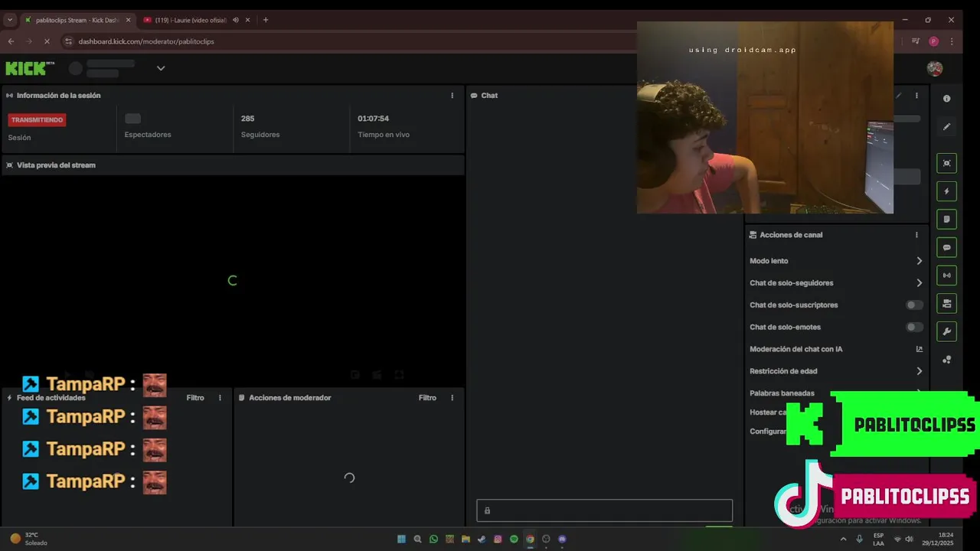Toggle the lightning bolt widget icon in sidebar

(x=947, y=191)
